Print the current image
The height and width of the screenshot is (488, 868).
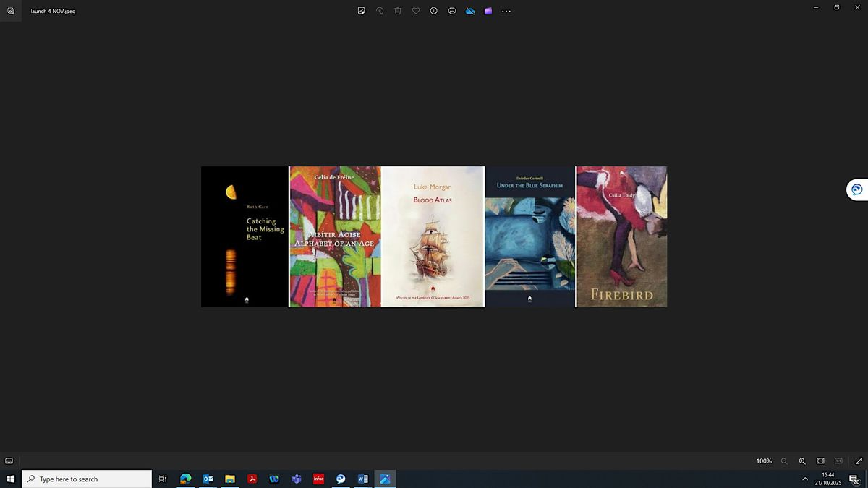pos(452,11)
